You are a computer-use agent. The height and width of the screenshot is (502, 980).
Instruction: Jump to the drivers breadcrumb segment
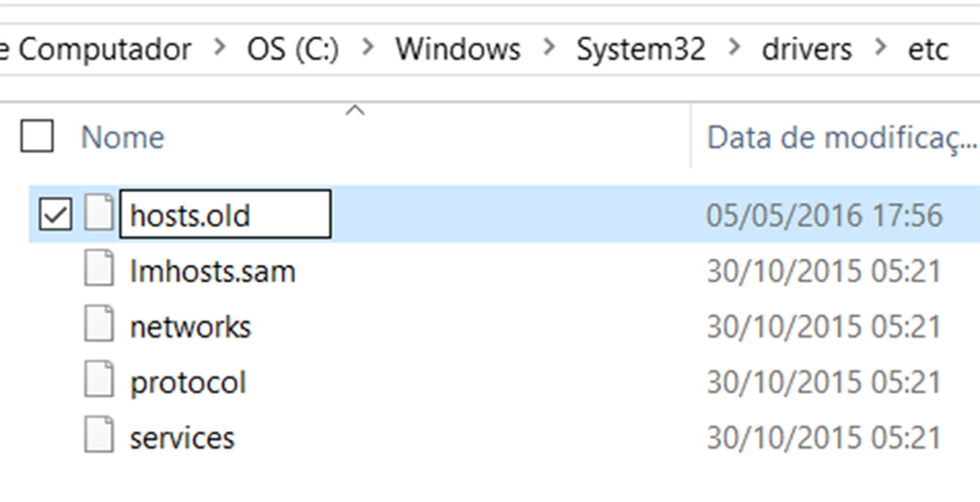click(x=807, y=49)
